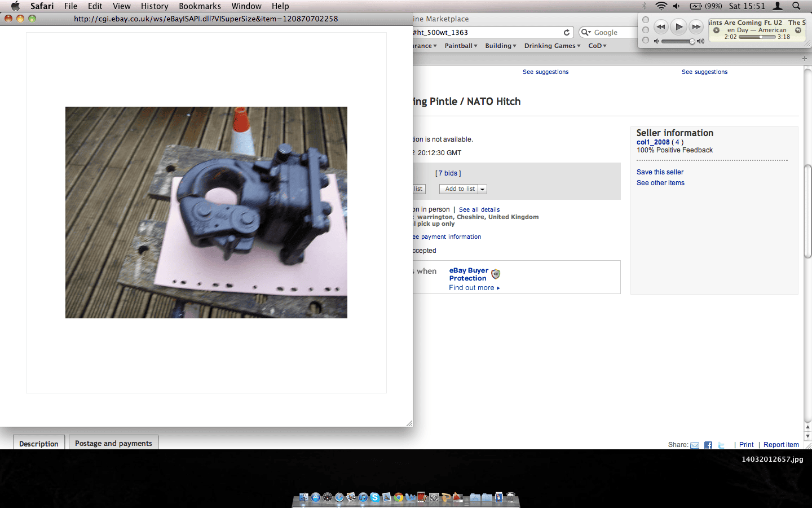Open Finder from the Dock
This screenshot has height=508, width=812.
tap(304, 497)
